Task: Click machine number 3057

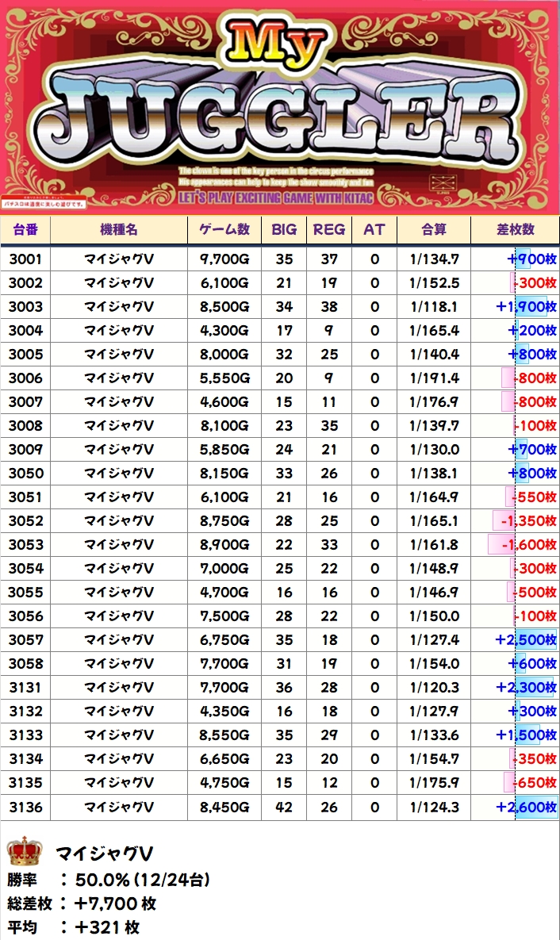Action: pos(25,639)
